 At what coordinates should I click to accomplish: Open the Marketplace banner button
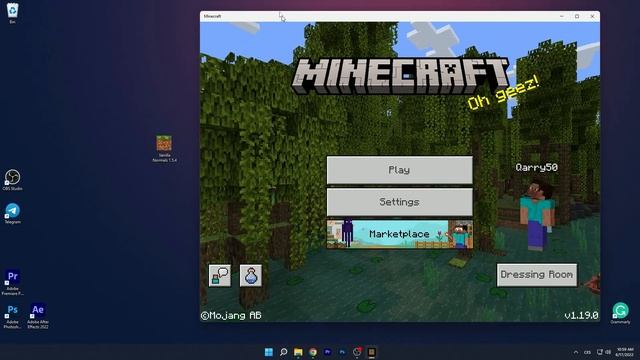(400, 234)
